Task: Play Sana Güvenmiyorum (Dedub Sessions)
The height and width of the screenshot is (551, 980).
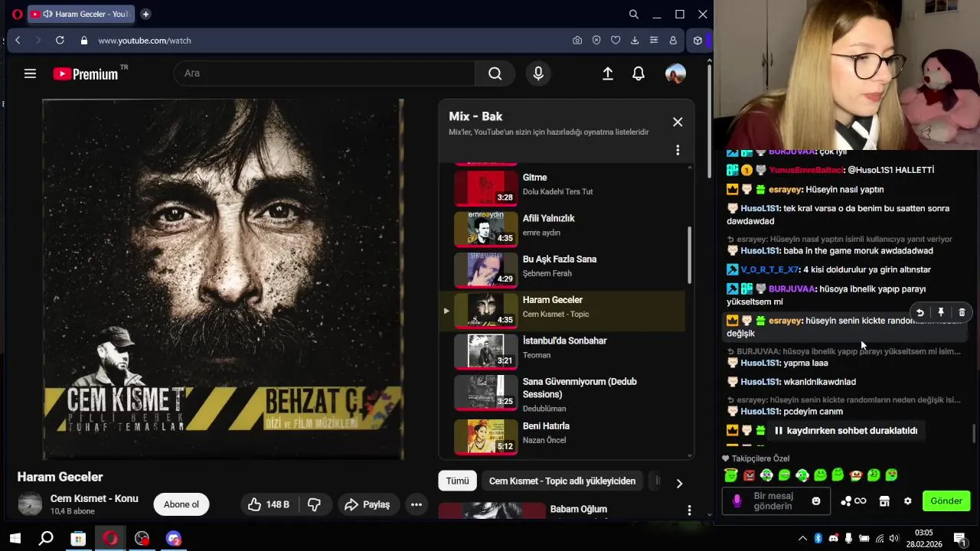Action: 564,393
